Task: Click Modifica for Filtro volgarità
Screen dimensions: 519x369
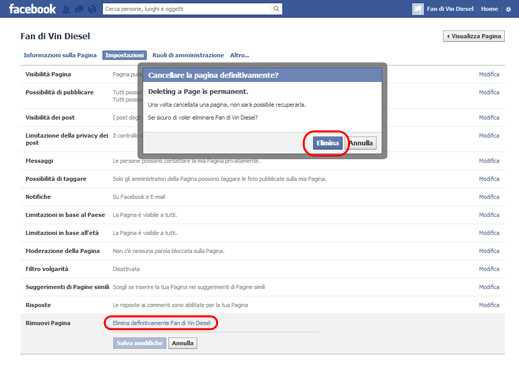Action: tap(489, 269)
